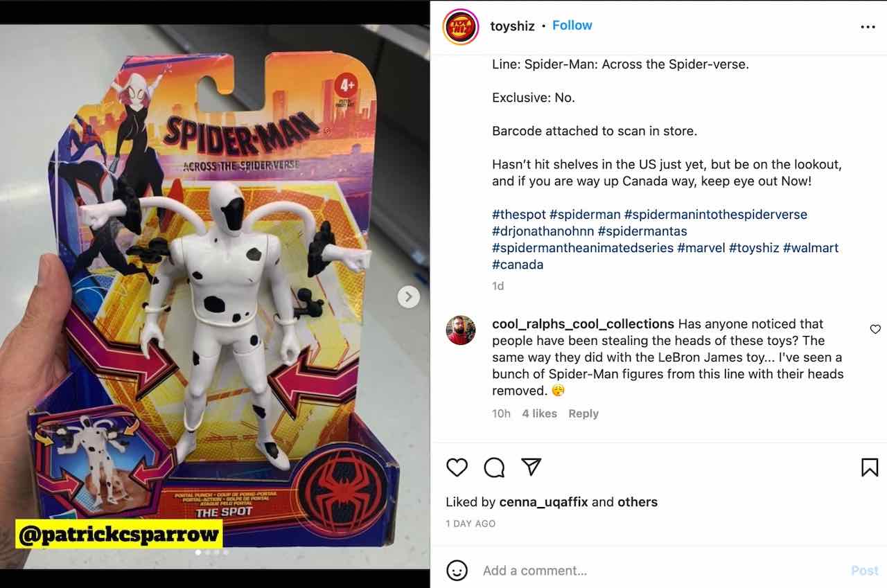This screenshot has width=887, height=588.
Task: Follow the toyshiz account
Action: [572, 25]
